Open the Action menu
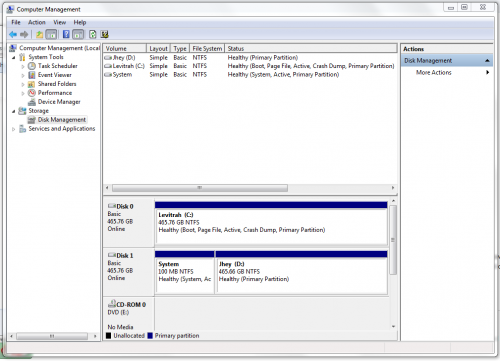The image size is (500, 361). point(37,22)
